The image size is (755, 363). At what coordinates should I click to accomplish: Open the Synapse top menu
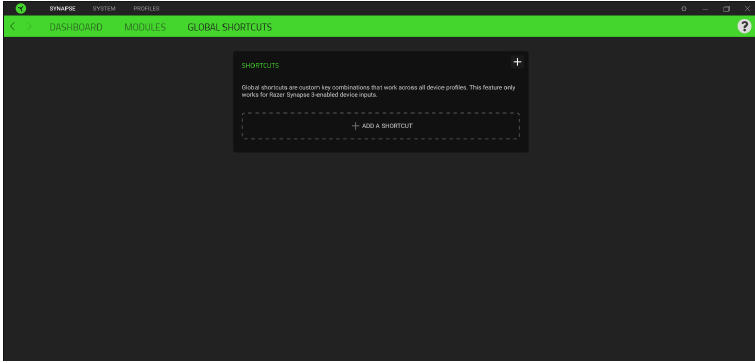pyautogui.click(x=63, y=9)
